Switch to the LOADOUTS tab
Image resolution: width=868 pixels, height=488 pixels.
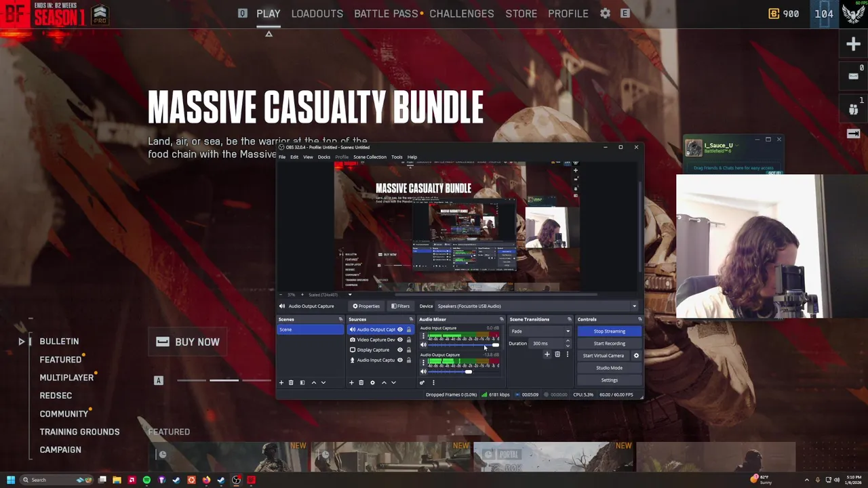pos(317,14)
